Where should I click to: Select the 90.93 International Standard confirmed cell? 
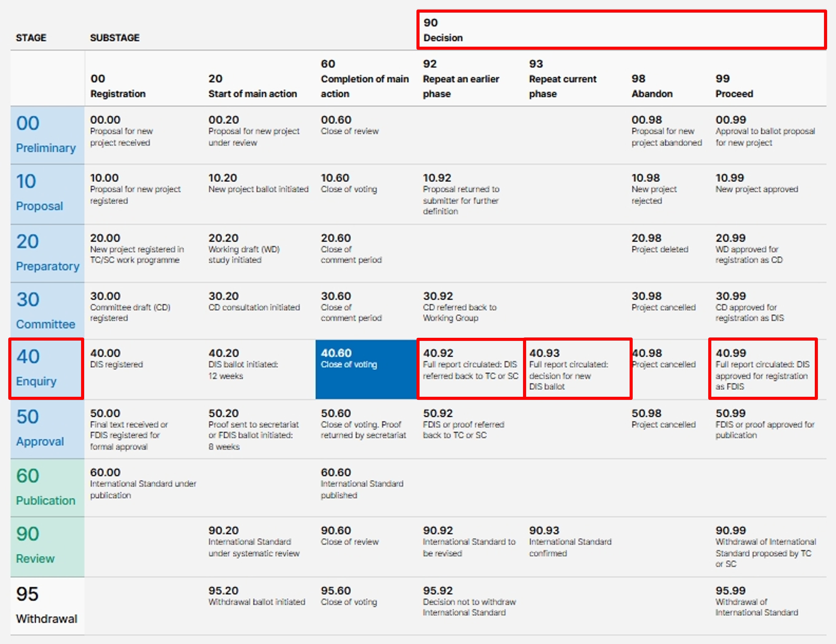(x=570, y=541)
